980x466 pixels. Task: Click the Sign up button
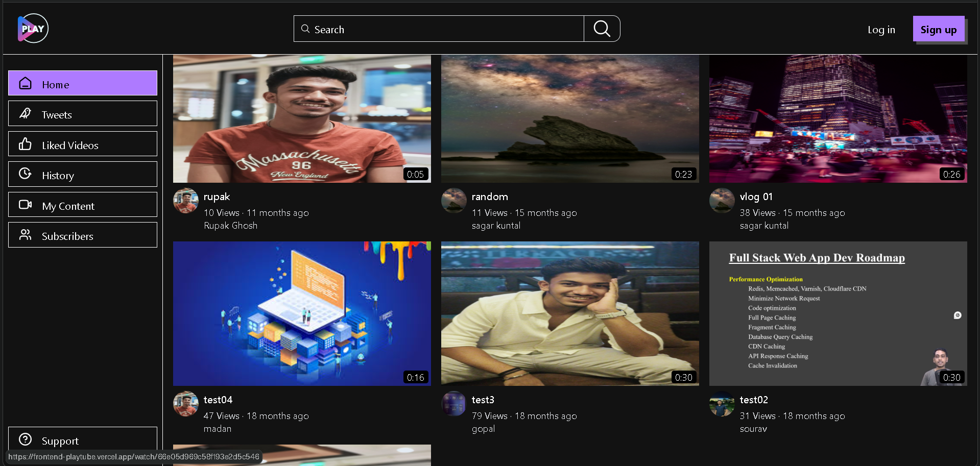[938, 29]
